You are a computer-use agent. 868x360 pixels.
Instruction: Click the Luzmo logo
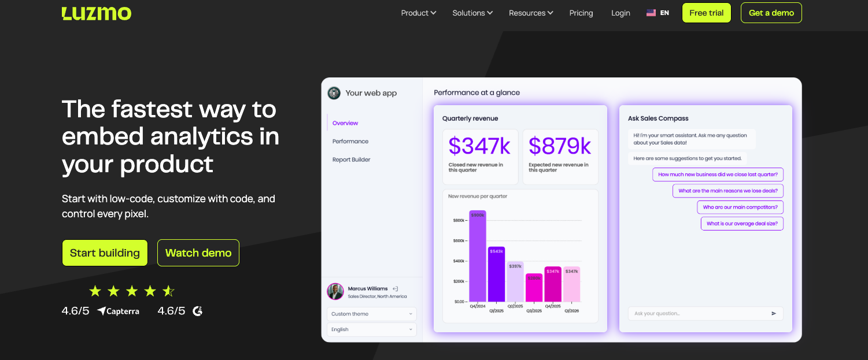(97, 13)
